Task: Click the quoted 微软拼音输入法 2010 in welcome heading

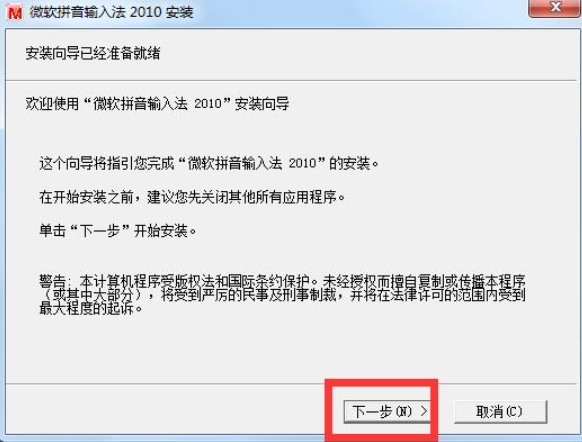Action: 157,103
